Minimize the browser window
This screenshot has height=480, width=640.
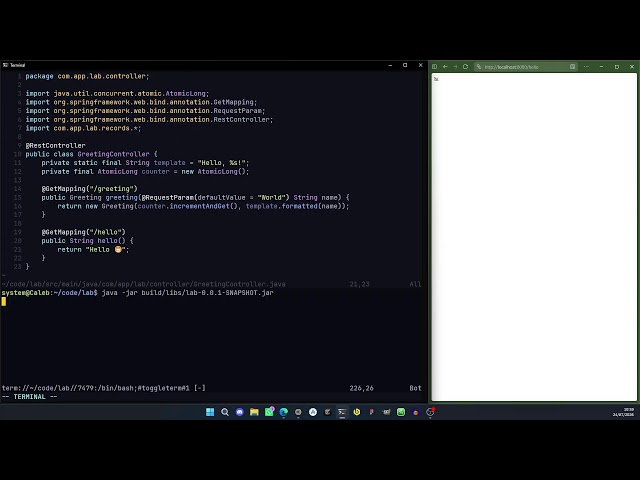tap(601, 67)
